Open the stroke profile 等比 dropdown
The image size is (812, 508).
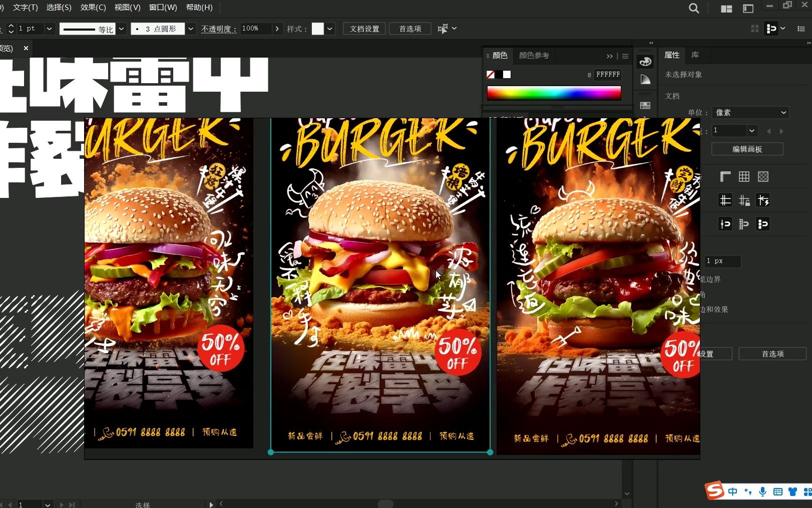click(x=121, y=29)
